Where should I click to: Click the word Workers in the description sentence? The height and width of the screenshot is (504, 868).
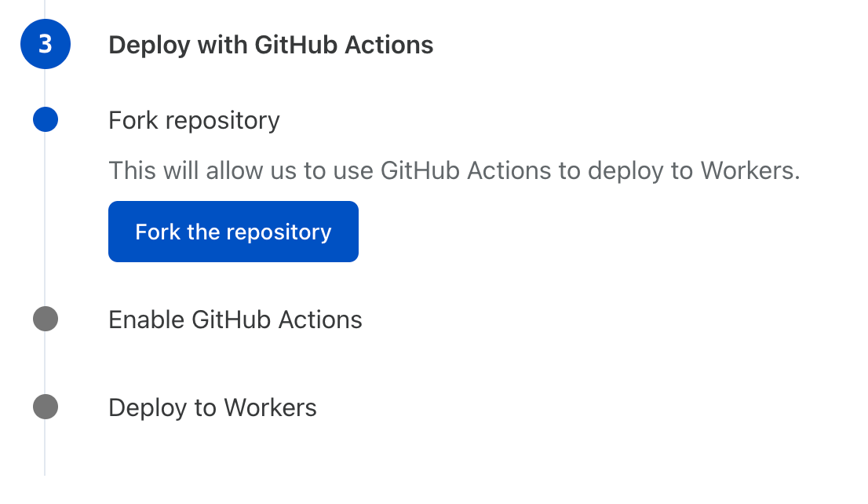[750, 170]
